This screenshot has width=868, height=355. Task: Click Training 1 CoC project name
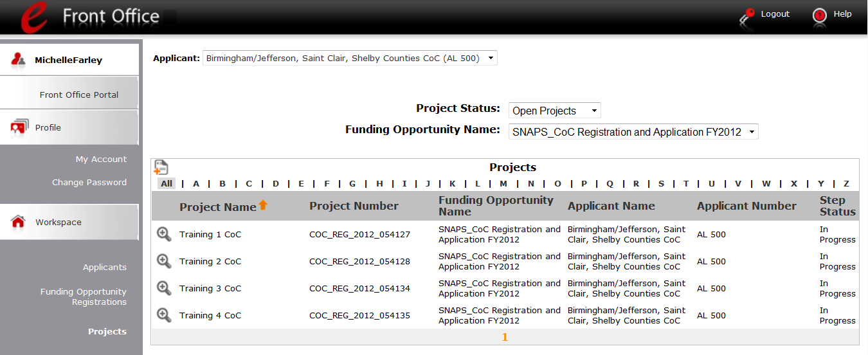[210, 234]
